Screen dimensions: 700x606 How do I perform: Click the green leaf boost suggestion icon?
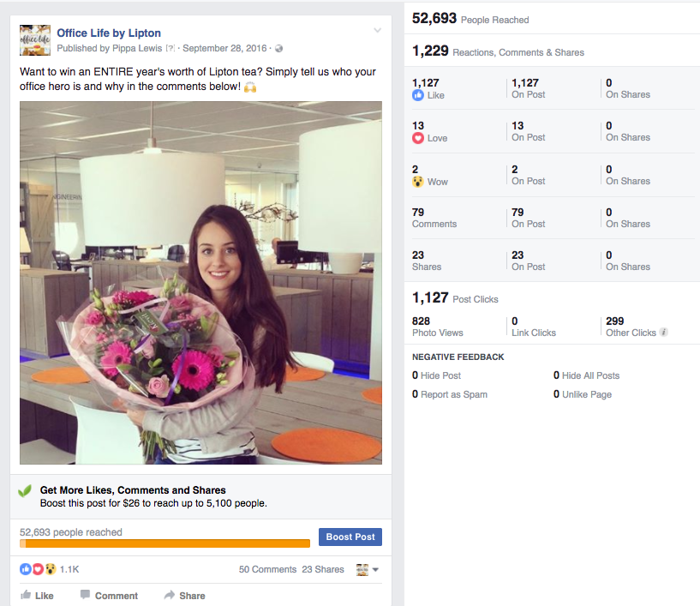tap(25, 491)
